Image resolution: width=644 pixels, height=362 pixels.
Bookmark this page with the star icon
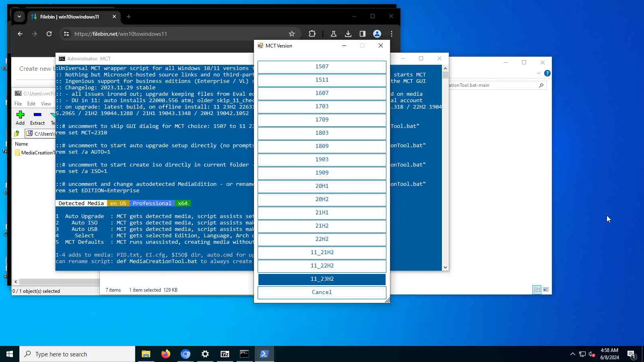point(292,34)
